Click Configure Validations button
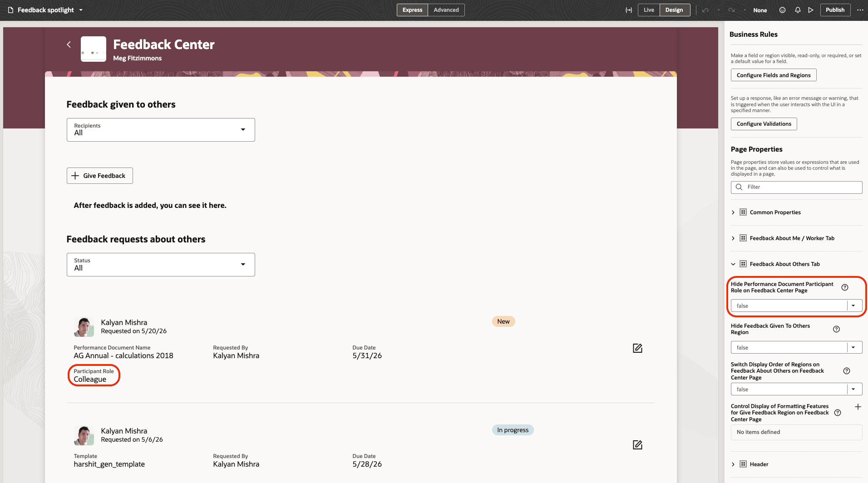This screenshot has width=868, height=483. tap(764, 124)
